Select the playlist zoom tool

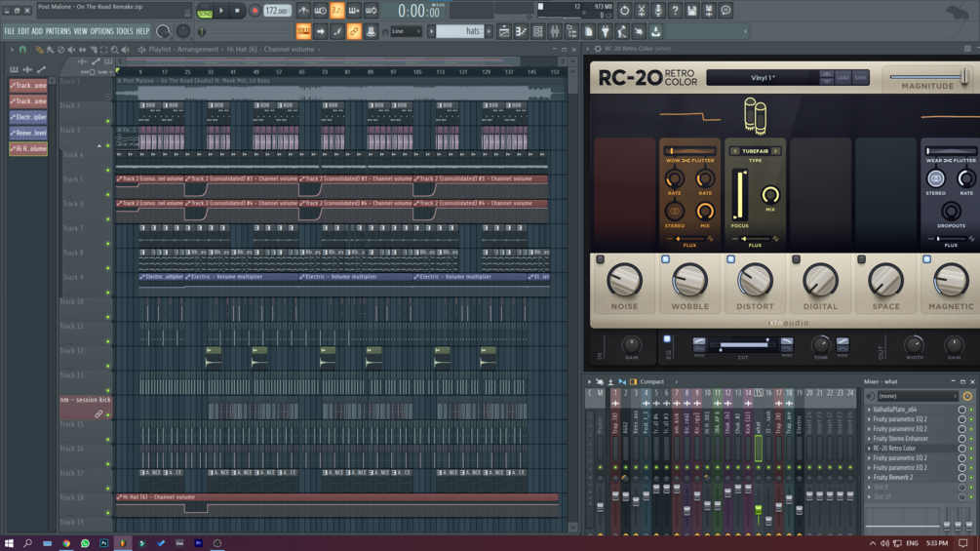pos(114,50)
